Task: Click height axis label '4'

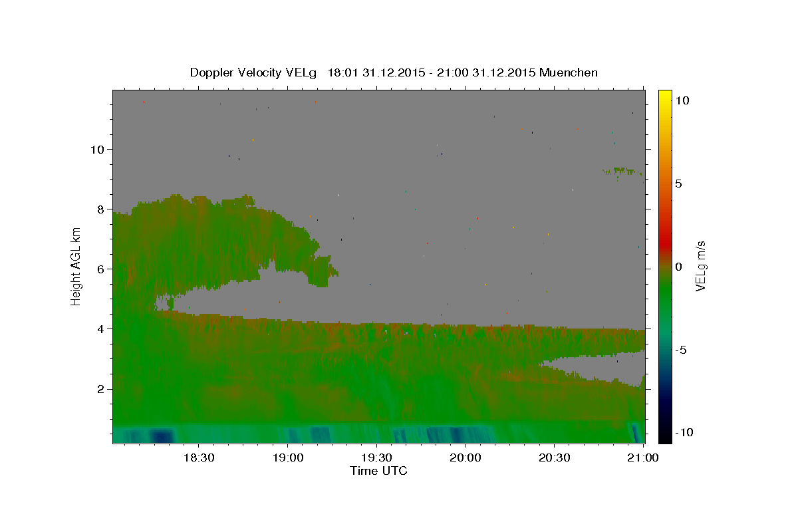Action: point(101,329)
